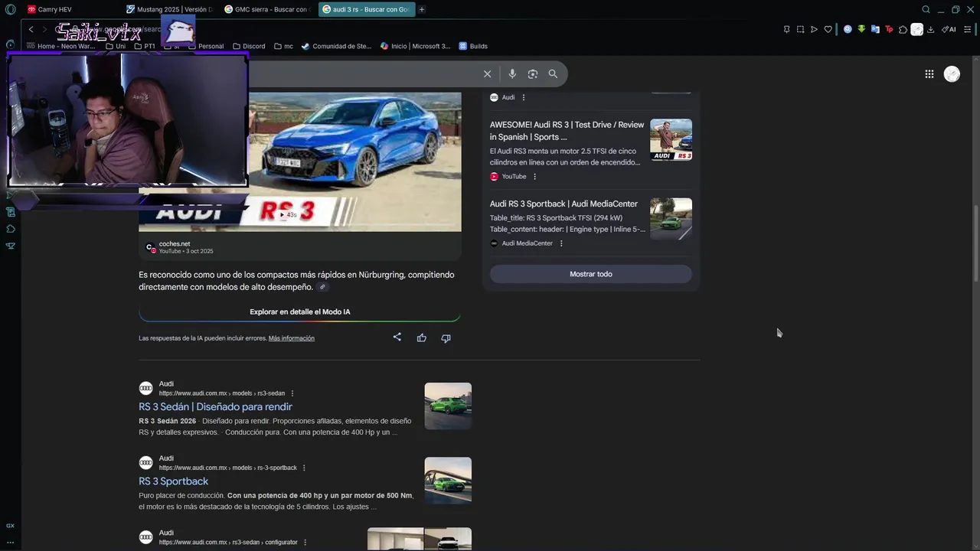Screen dimensions: 980x551
Task: Open the Google Translate extension icon
Action: click(x=875, y=29)
